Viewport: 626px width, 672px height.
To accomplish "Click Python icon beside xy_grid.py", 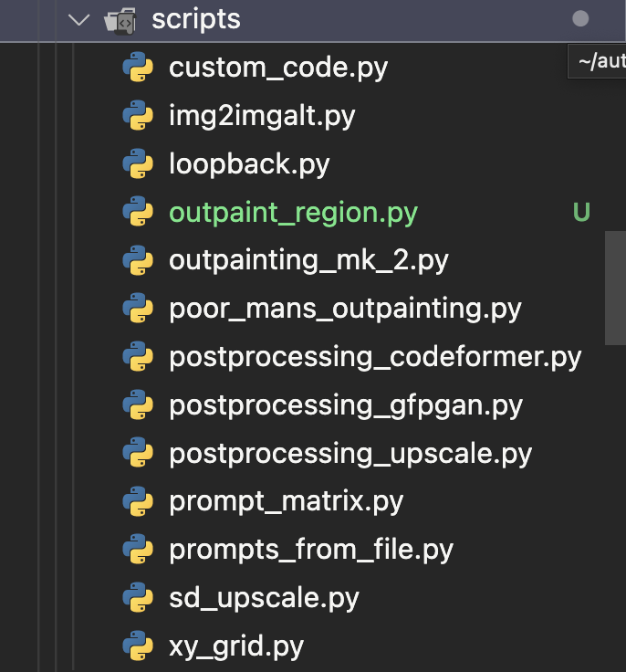I will [137, 646].
